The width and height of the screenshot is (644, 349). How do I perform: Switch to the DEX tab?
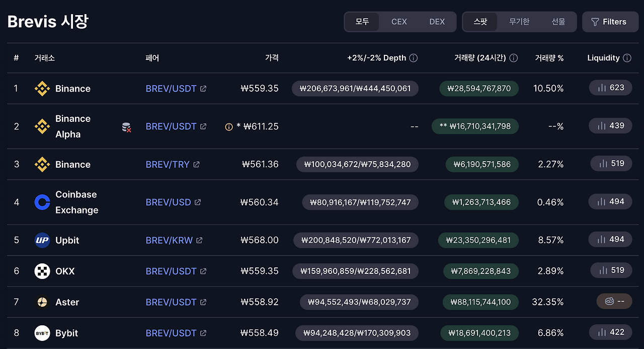(x=437, y=22)
